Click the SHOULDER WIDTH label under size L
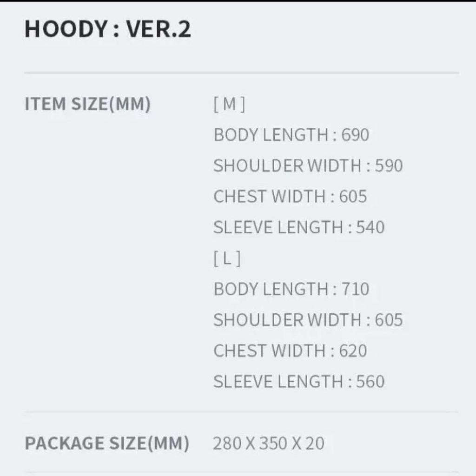This screenshot has height=476, width=476. point(287,320)
